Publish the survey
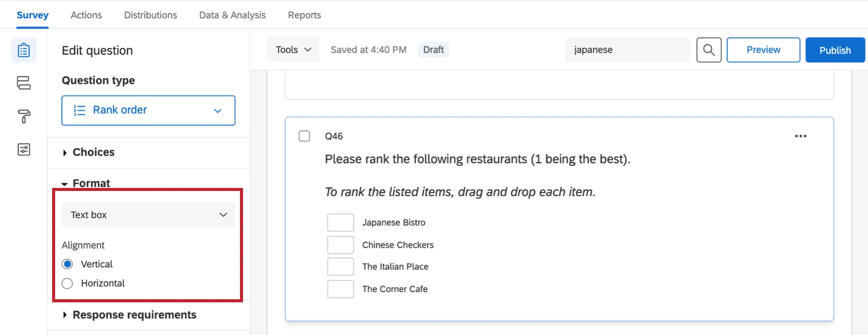This screenshot has width=868, height=335. [835, 50]
